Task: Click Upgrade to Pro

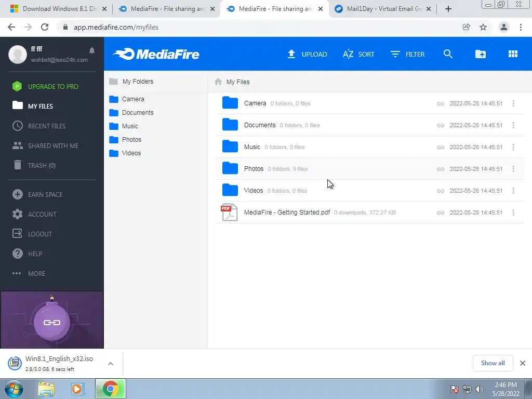Action: pyautogui.click(x=45, y=87)
